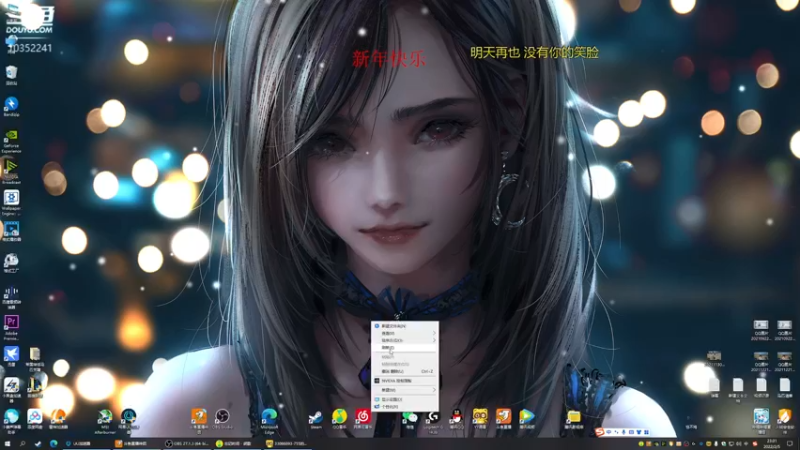
Task: Click the taskbar clock and date
Action: pyautogui.click(x=772, y=444)
